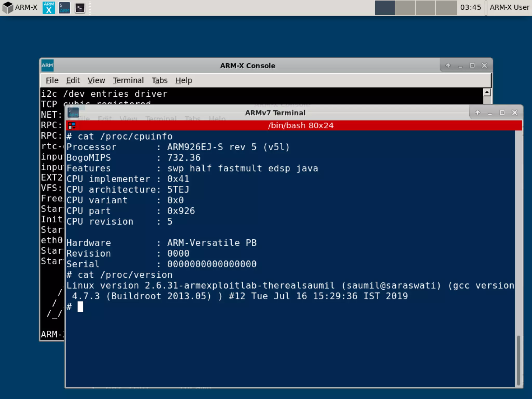Screen dimensions: 532x399
Task: Click the roll-up arrow on ARM-X Console
Action: [x=448, y=65]
